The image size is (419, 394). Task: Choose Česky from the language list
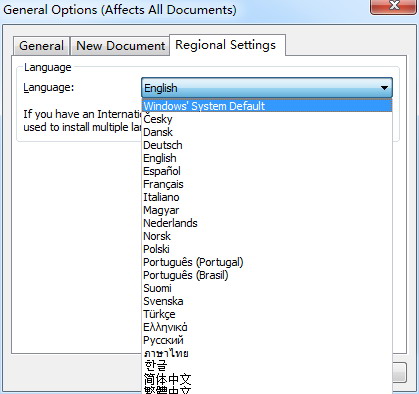pos(267,119)
